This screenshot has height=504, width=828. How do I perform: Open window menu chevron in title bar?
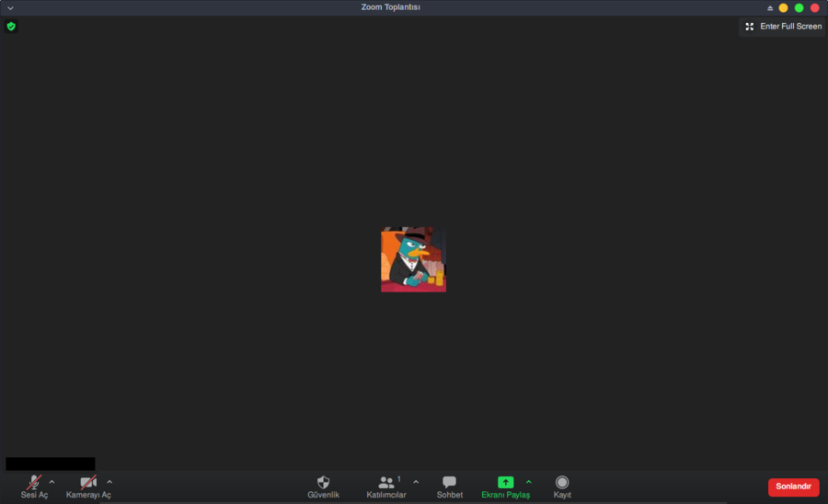(x=10, y=8)
